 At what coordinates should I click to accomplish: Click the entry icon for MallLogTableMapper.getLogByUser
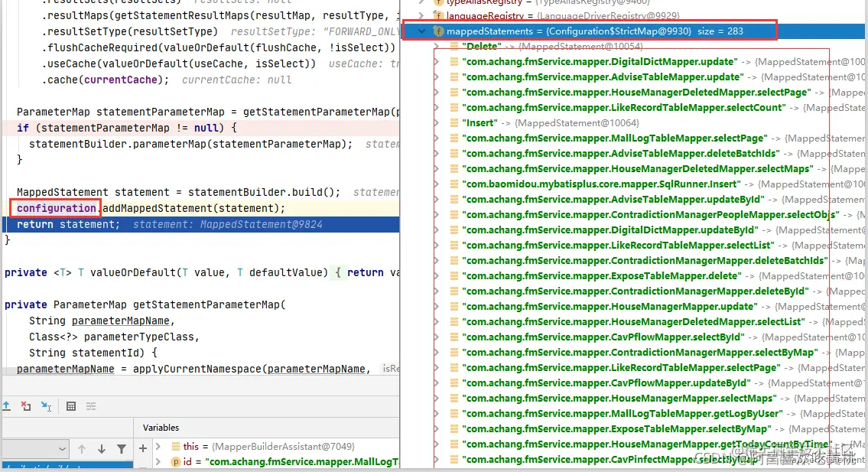pyautogui.click(x=454, y=413)
